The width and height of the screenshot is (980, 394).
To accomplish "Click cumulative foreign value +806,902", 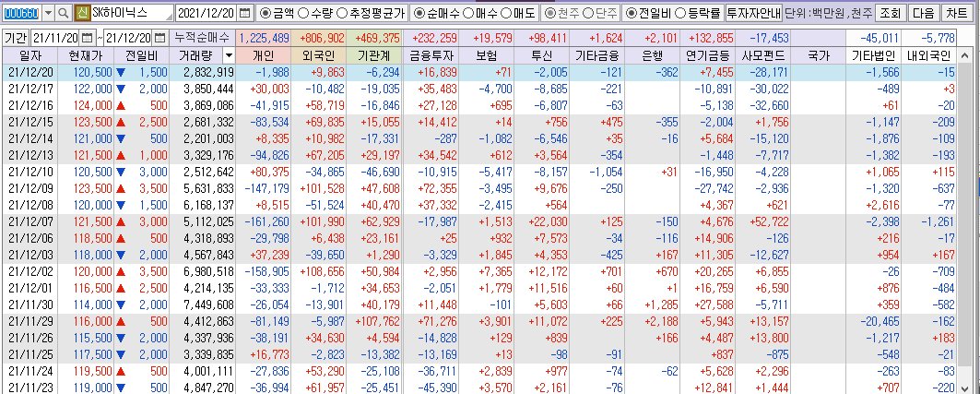I will 319,38.
